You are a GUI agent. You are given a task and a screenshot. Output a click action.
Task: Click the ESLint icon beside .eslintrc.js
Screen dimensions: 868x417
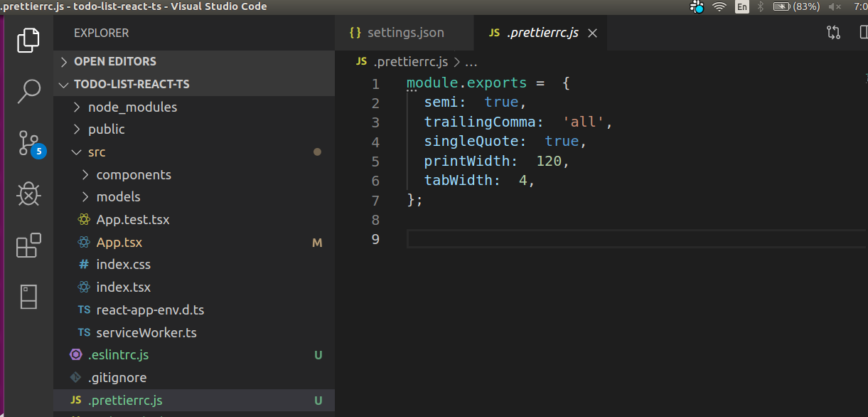76,354
